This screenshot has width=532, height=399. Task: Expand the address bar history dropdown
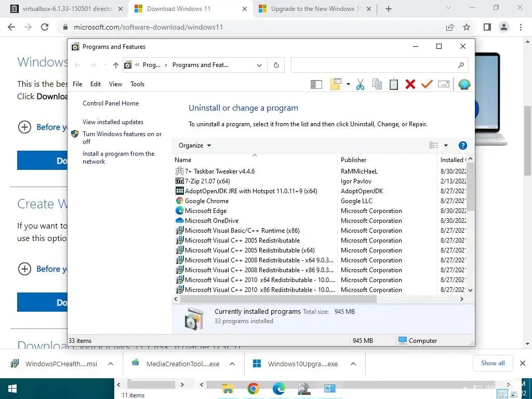tap(259, 65)
